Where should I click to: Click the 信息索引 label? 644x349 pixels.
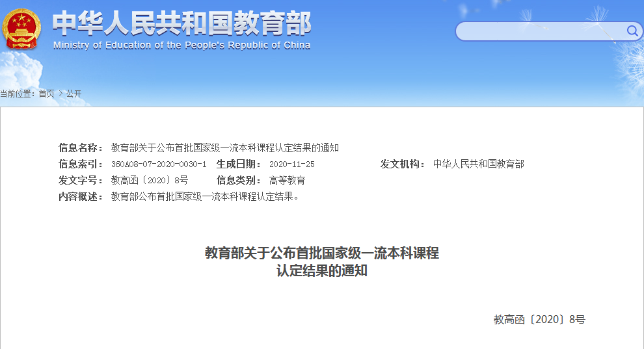pos(81,164)
